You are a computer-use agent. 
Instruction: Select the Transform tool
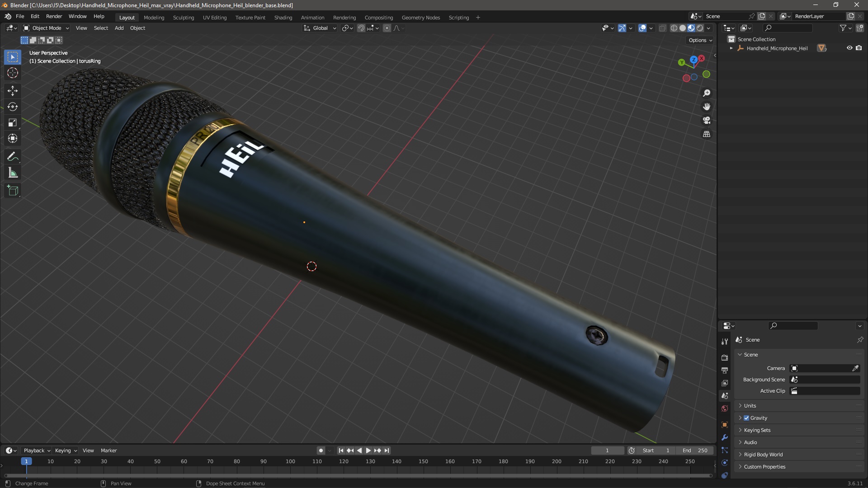click(13, 139)
